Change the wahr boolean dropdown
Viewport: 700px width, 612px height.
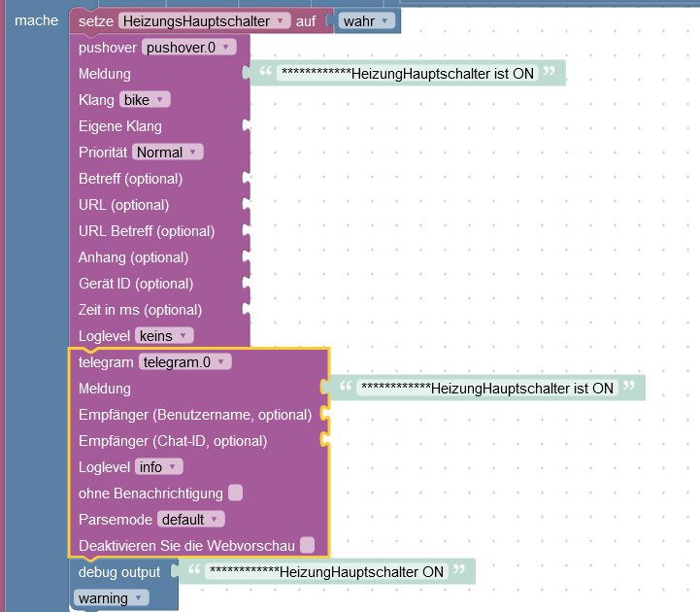click(367, 21)
